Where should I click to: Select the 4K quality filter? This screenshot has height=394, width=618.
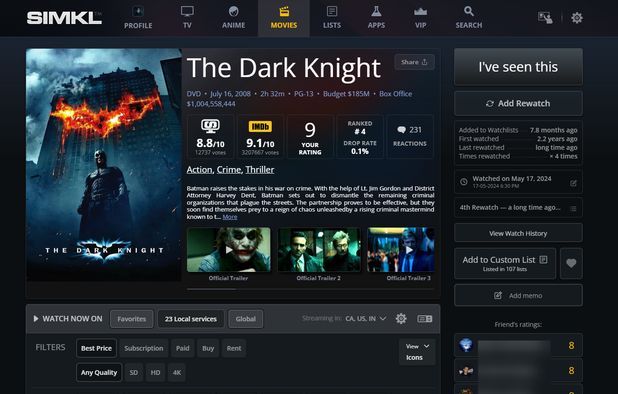point(177,372)
